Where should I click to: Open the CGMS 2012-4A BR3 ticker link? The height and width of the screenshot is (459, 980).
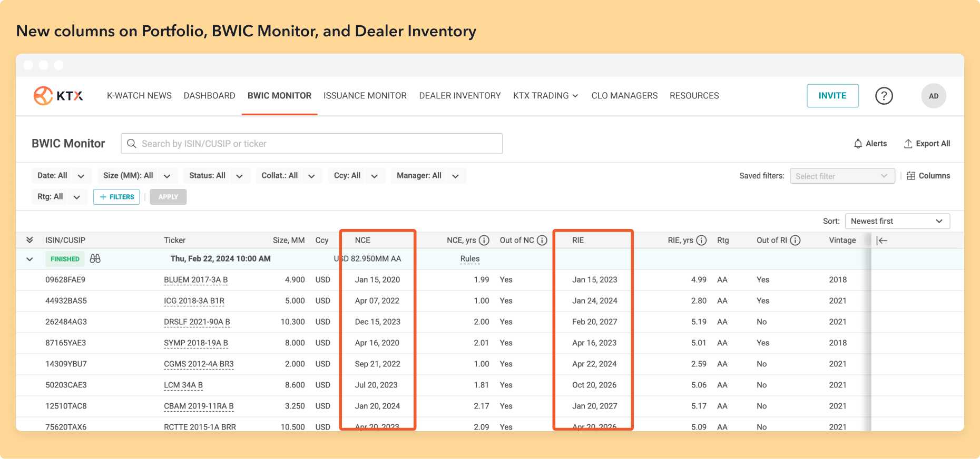tap(199, 364)
